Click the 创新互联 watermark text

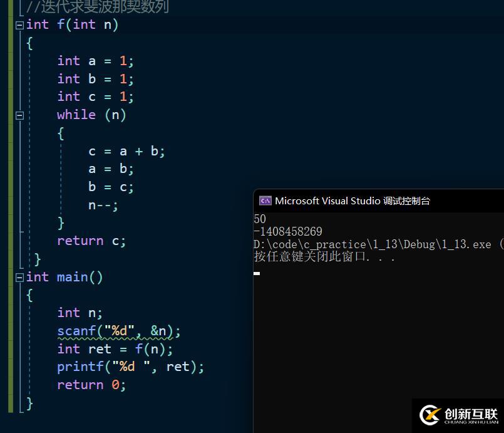pos(470,414)
